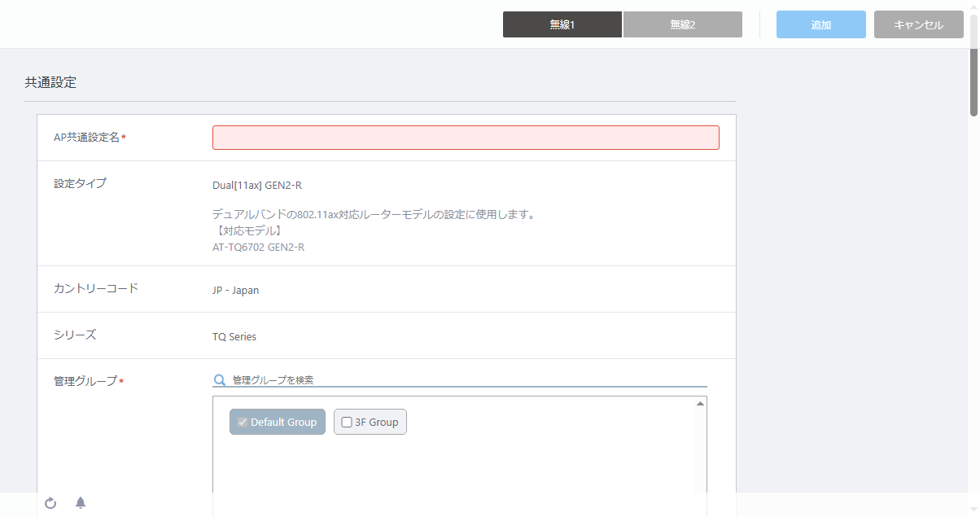Click the 追加 button
Screen dimensions: 980x517
click(821, 24)
